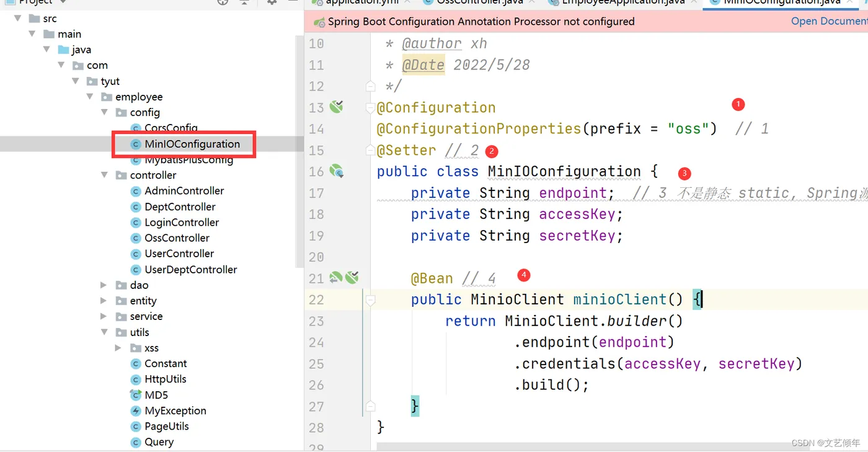Click the java source folder icon
The width and height of the screenshot is (868, 452).
click(63, 50)
